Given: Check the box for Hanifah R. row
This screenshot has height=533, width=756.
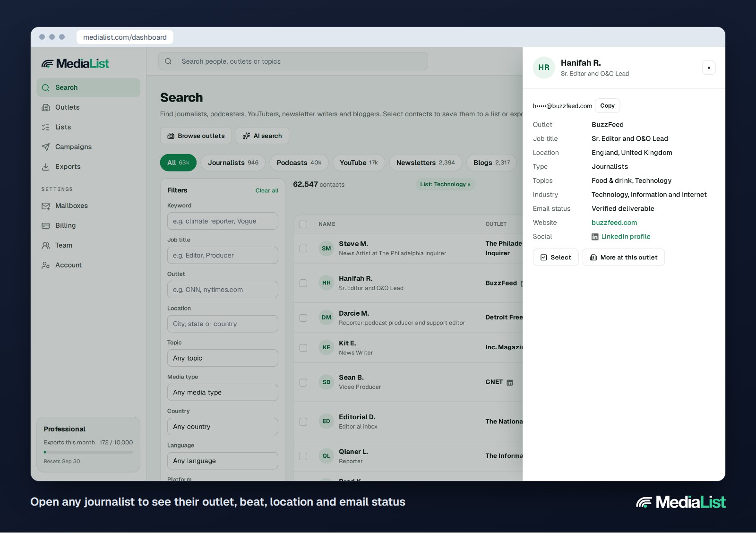Looking at the screenshot, I should click(303, 283).
